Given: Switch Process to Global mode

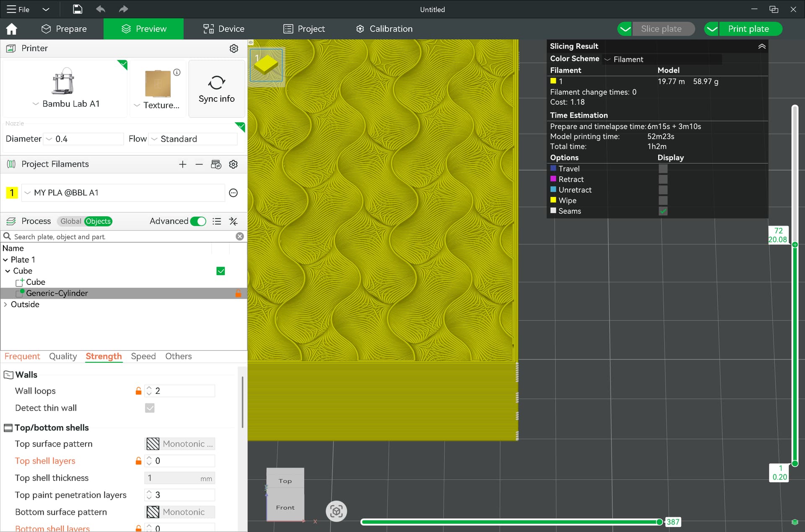Looking at the screenshot, I should (70, 221).
